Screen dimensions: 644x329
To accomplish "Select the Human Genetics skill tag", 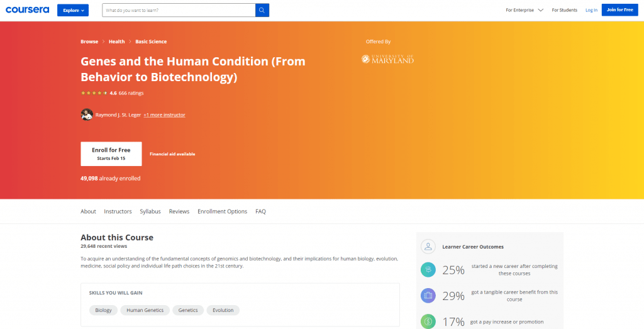I will 145,310.
